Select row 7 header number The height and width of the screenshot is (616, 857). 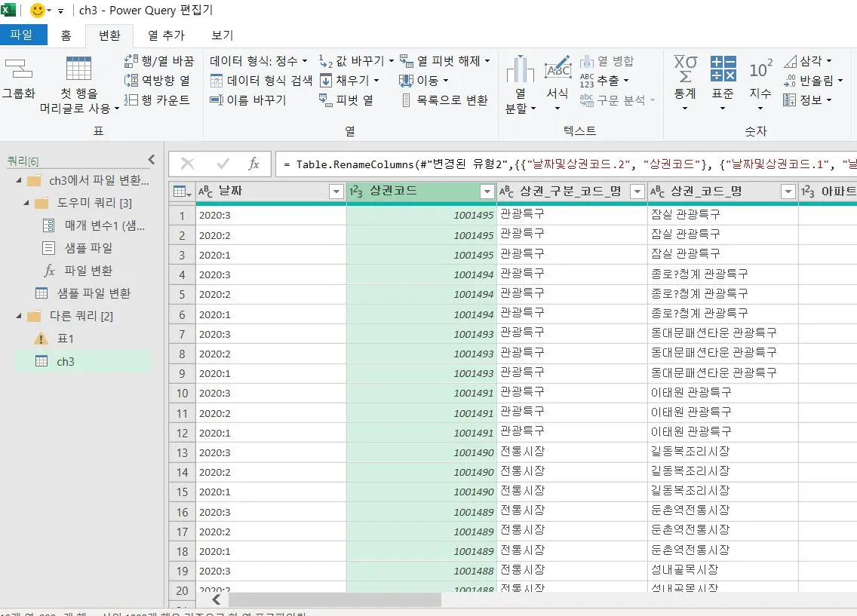[182, 334]
